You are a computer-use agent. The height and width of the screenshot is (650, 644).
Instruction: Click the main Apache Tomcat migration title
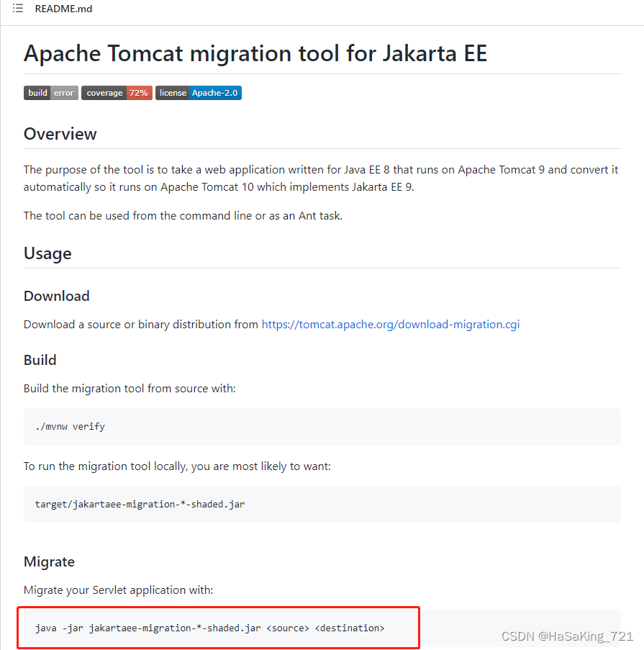[255, 53]
